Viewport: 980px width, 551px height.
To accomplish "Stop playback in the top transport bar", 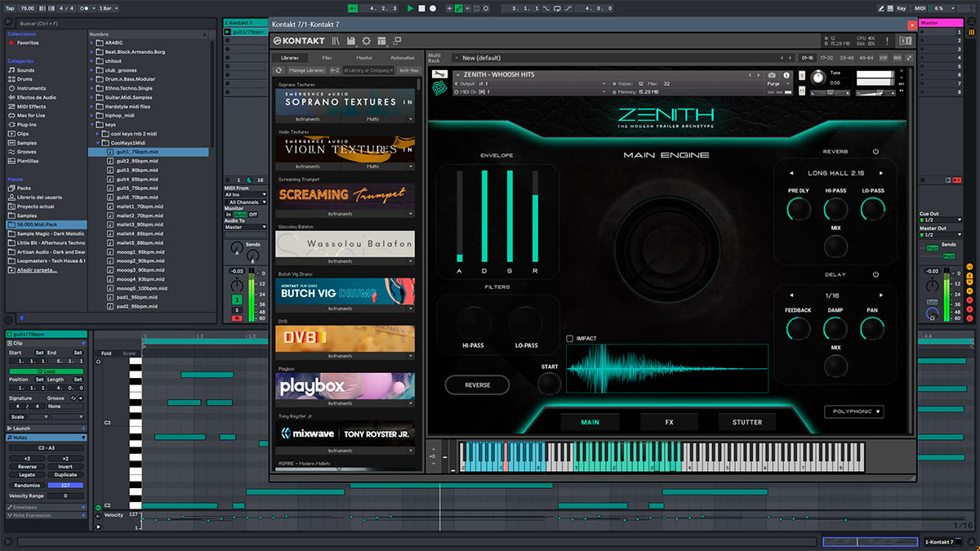I will (x=421, y=8).
